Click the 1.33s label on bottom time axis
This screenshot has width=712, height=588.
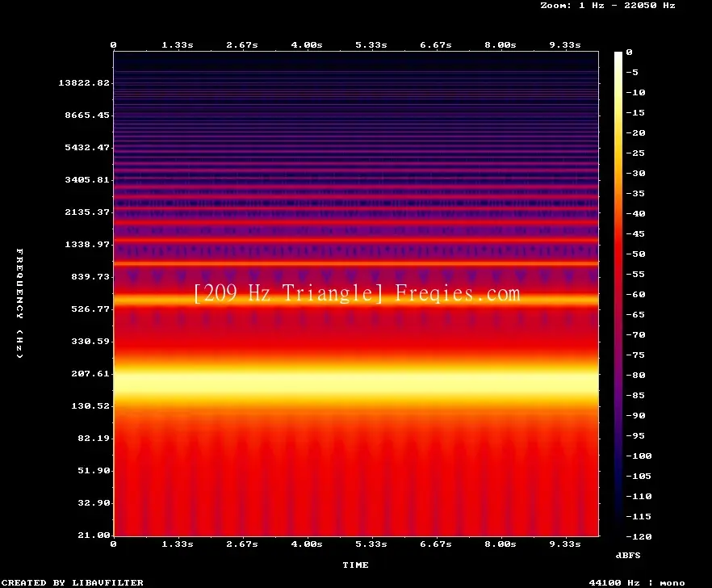point(178,544)
